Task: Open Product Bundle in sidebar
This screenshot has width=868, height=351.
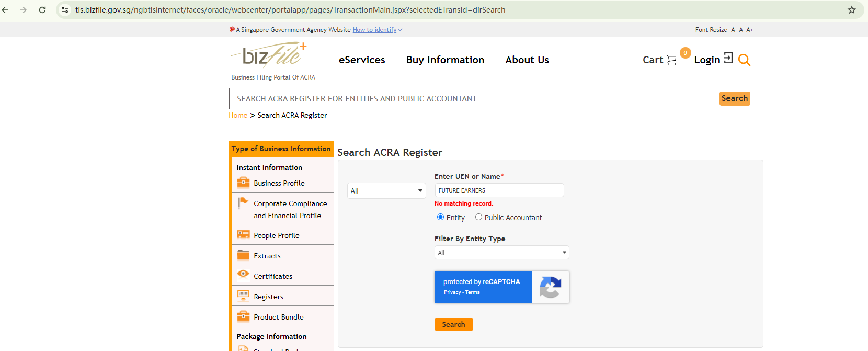Action: [279, 317]
